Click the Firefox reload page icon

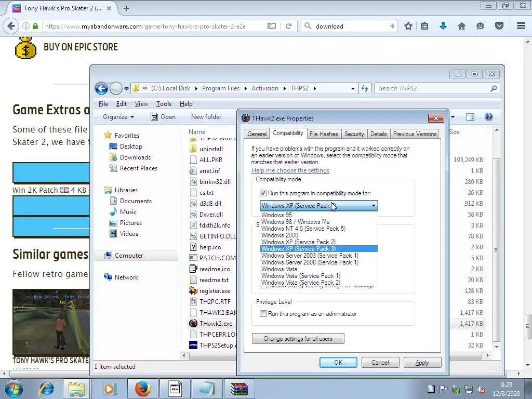coord(288,26)
